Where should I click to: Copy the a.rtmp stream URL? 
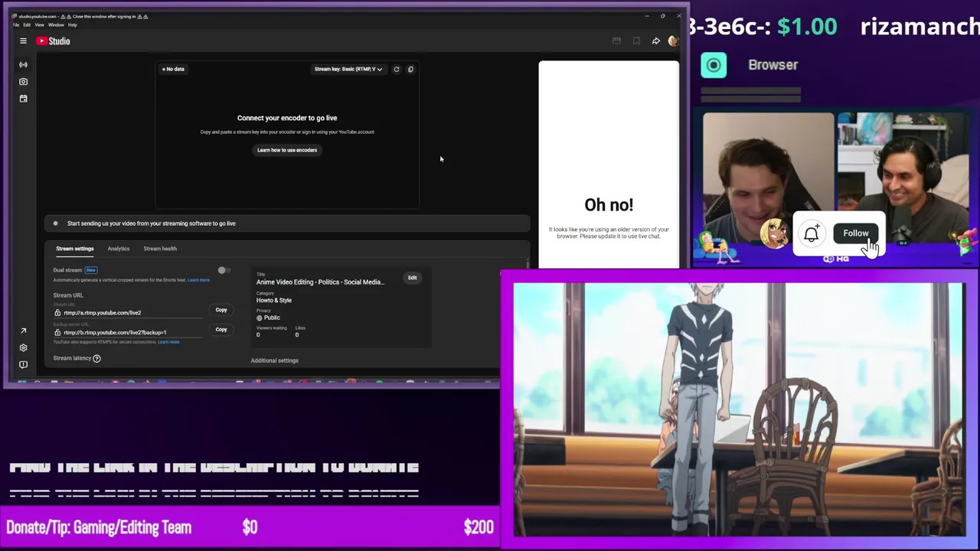pyautogui.click(x=221, y=310)
